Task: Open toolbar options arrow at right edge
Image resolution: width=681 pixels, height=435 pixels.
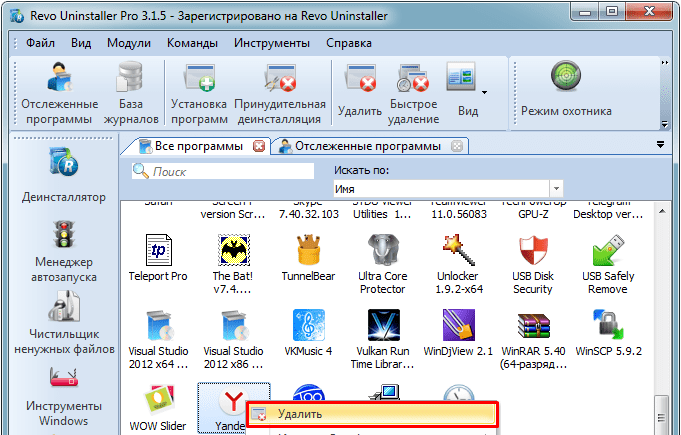Action: 664,124
